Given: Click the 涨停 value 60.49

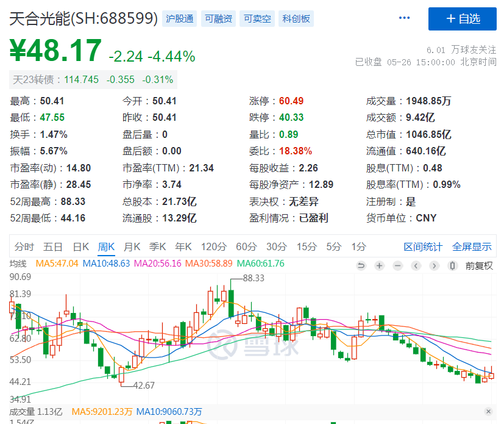Looking at the screenshot, I should [x=291, y=101].
